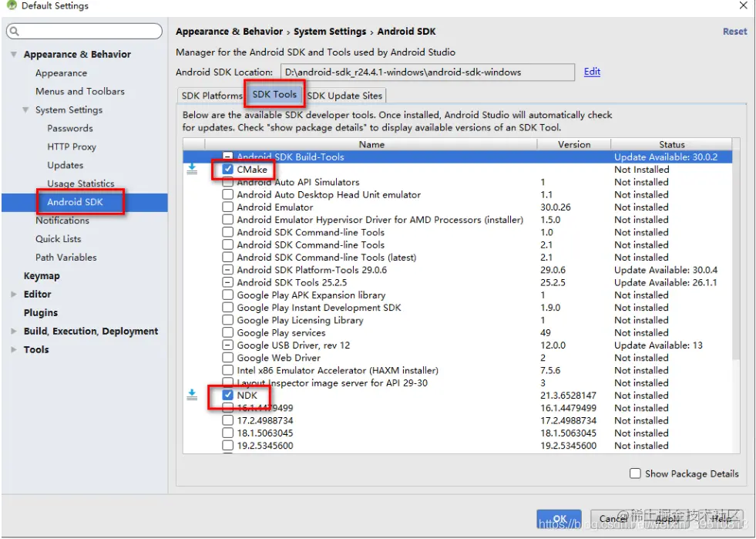Click the Version column header
756x539 pixels.
click(x=574, y=144)
